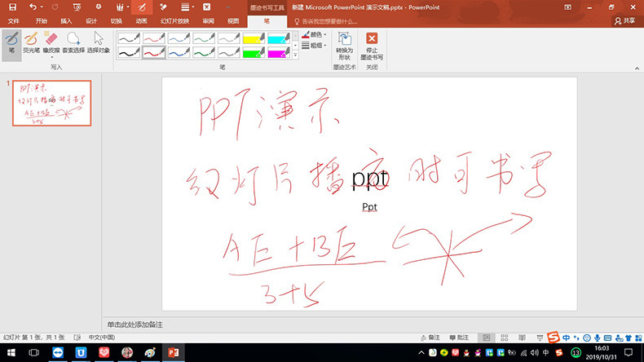Viewport: 644px width, 362px height.
Task: Switch to the 审阅 Review tab
Action: tap(208, 21)
